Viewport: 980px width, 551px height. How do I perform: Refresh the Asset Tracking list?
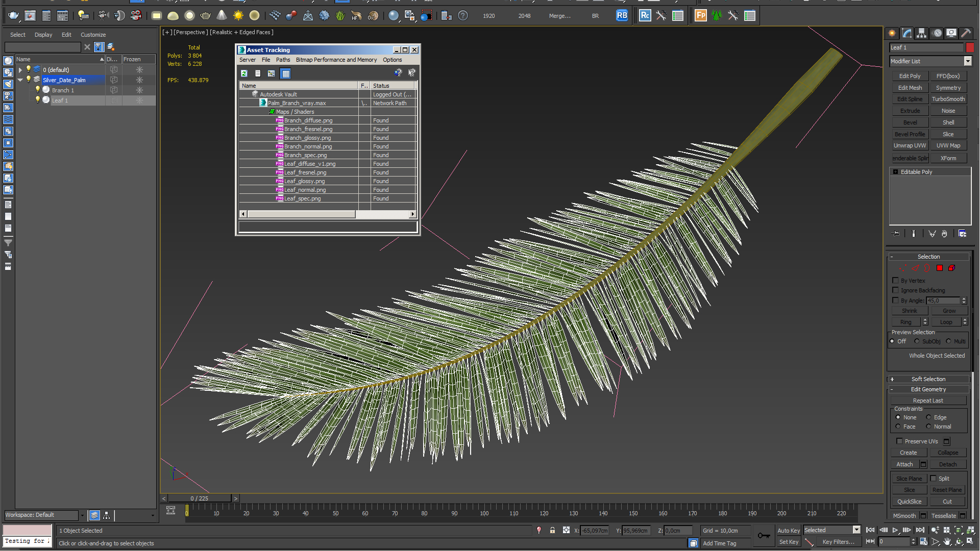point(244,73)
